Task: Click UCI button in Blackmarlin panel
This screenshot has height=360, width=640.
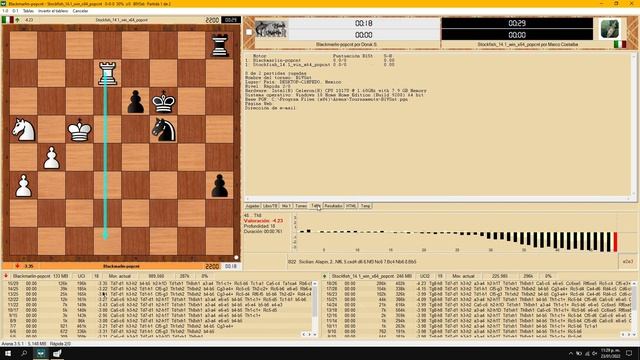Action: pos(81,276)
